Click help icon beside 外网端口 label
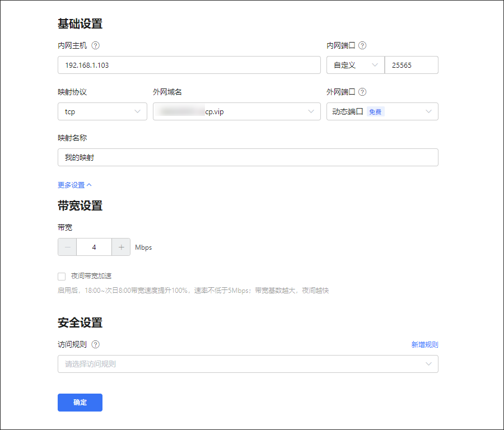This screenshot has width=504, height=430. click(362, 92)
